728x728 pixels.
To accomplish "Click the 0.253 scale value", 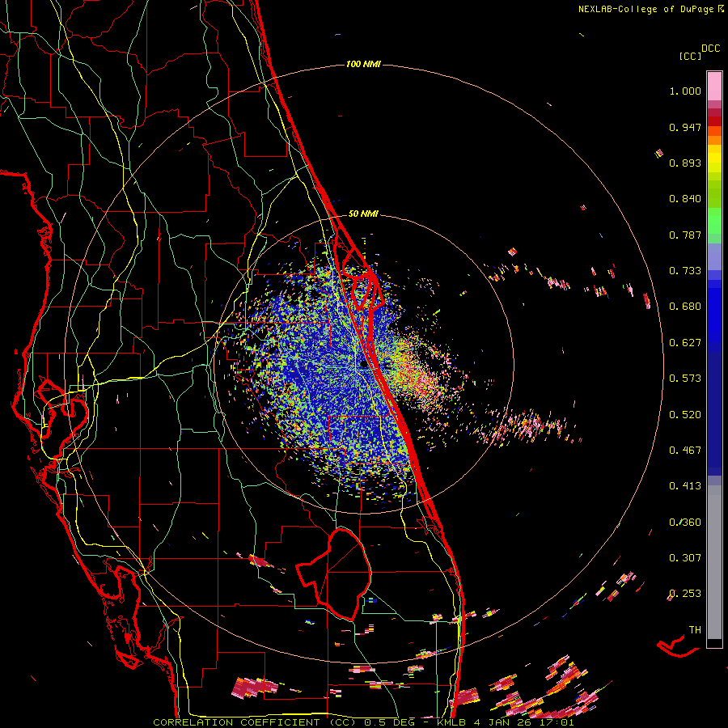I will [685, 594].
